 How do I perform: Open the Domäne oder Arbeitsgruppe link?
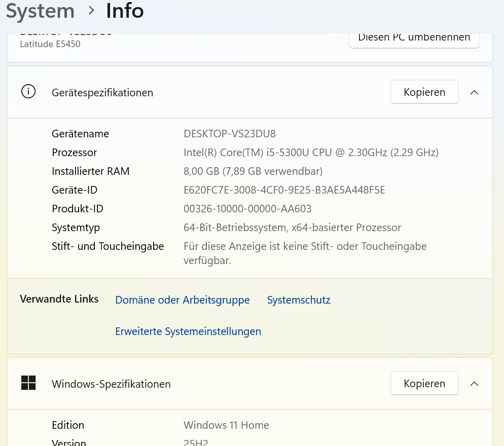pyautogui.click(x=183, y=300)
